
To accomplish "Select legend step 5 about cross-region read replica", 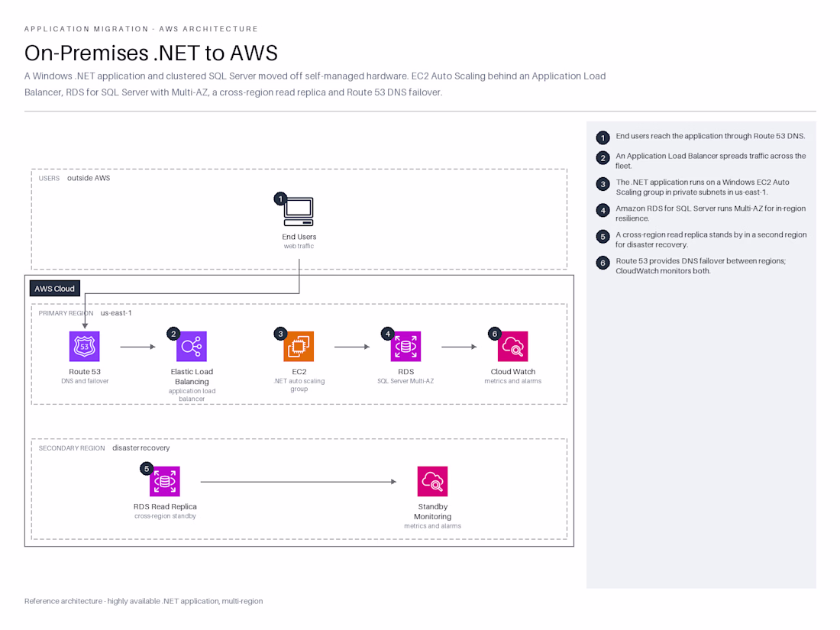I will (702, 240).
